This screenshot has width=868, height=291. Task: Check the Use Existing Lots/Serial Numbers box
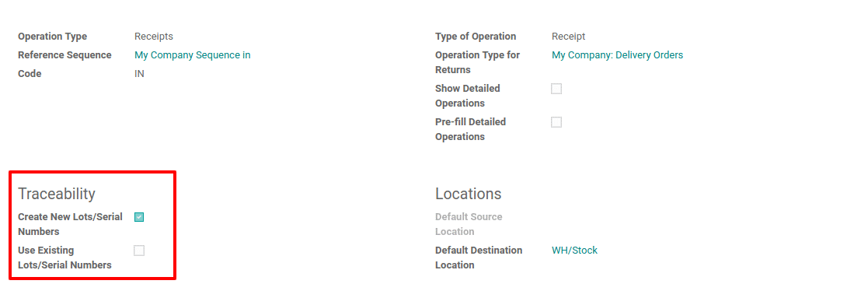coord(139,251)
